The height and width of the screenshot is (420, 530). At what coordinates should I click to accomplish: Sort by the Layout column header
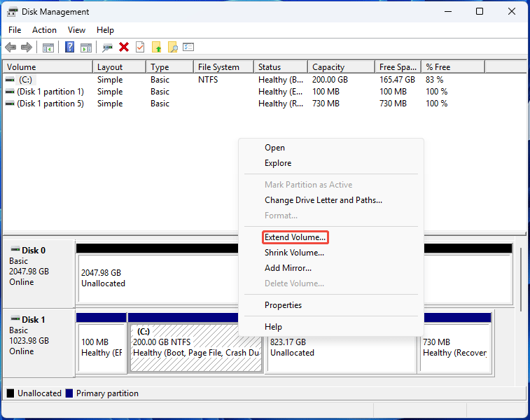[x=119, y=67]
